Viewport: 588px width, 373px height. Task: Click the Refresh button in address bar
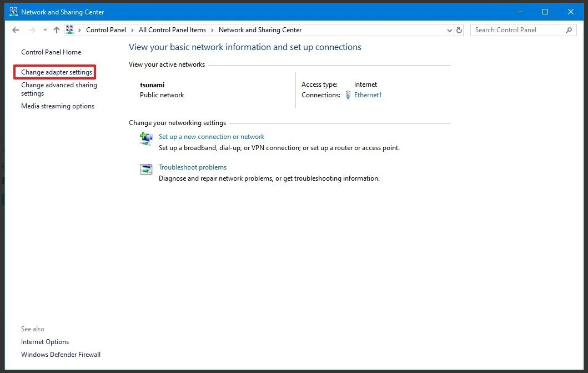[x=459, y=30]
